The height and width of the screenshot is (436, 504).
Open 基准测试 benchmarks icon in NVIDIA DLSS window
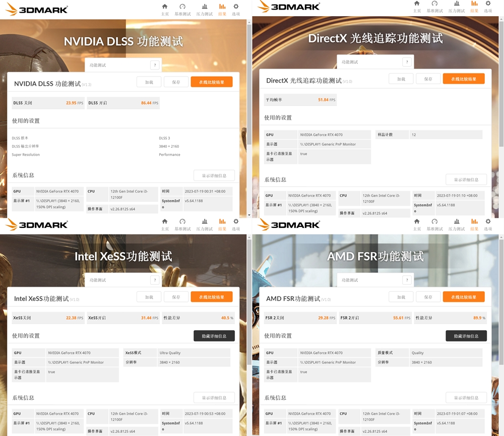tap(182, 7)
